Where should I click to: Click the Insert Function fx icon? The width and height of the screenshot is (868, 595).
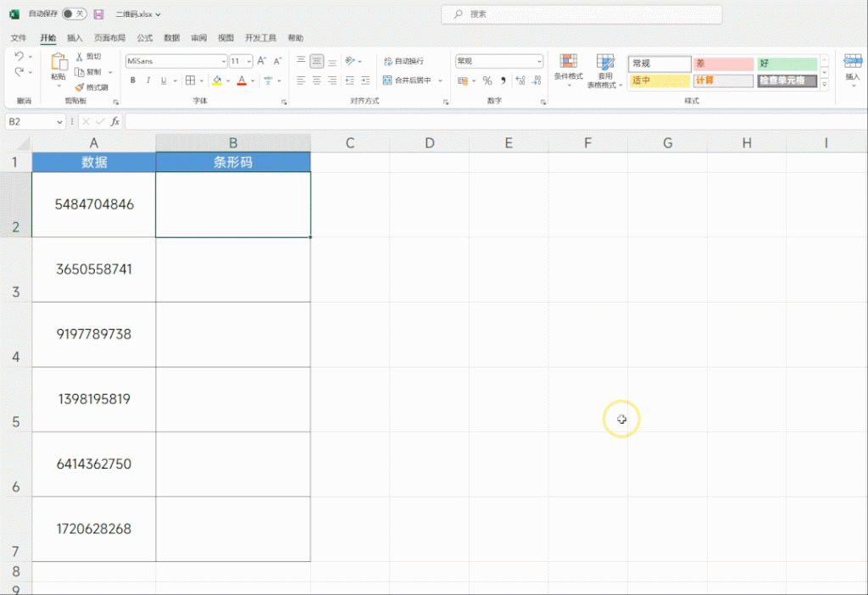pyautogui.click(x=115, y=122)
